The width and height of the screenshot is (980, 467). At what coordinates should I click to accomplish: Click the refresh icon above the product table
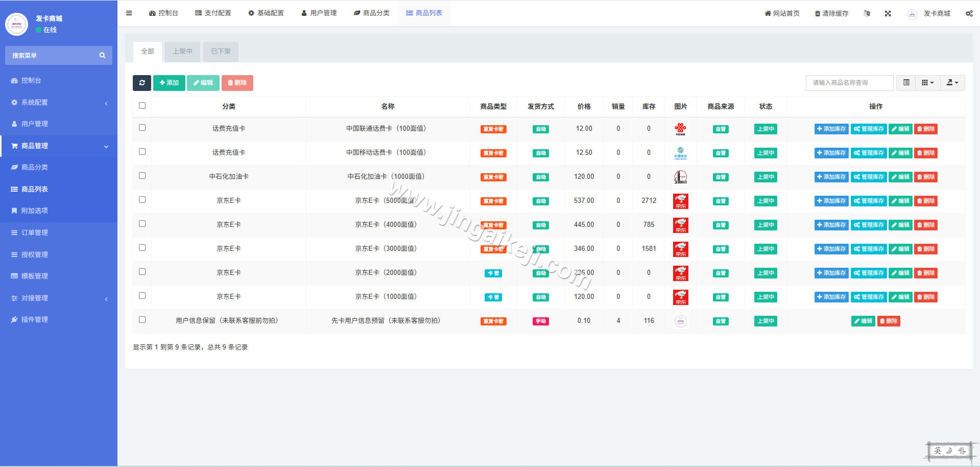tap(142, 83)
